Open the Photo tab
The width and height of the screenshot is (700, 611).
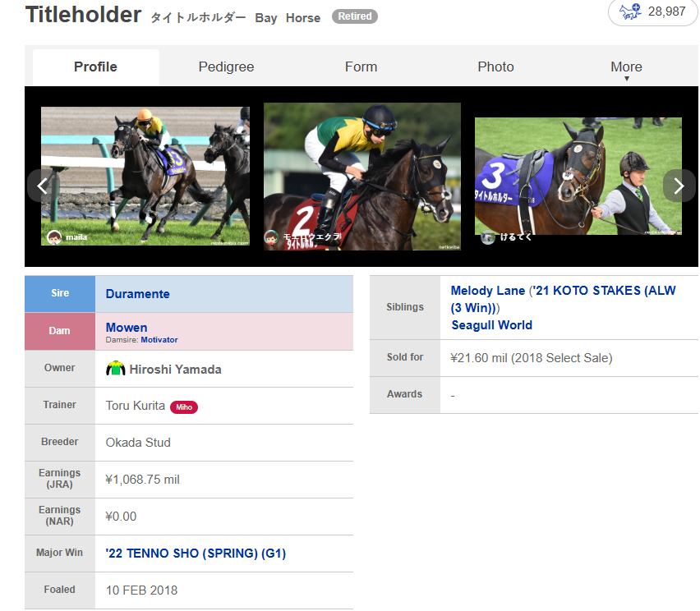coord(495,67)
